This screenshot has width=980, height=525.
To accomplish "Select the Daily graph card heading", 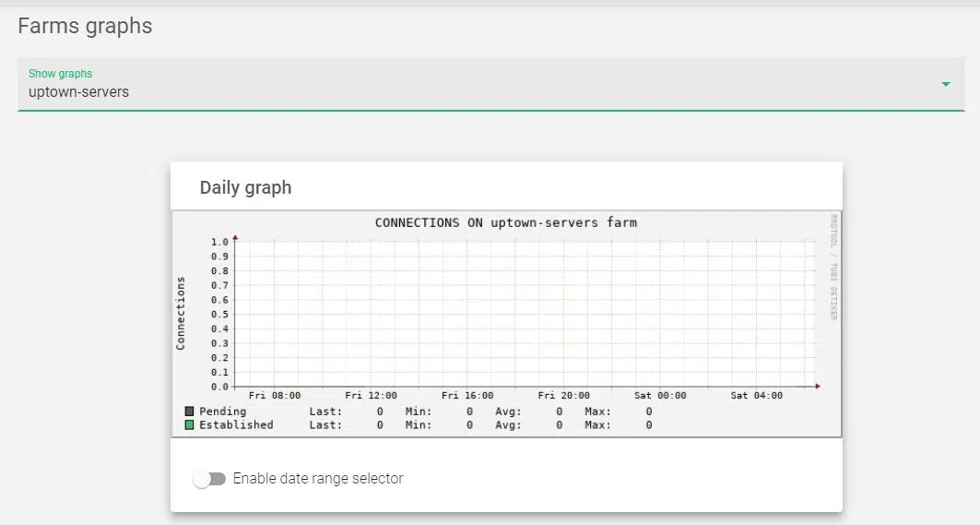I will click(x=245, y=187).
